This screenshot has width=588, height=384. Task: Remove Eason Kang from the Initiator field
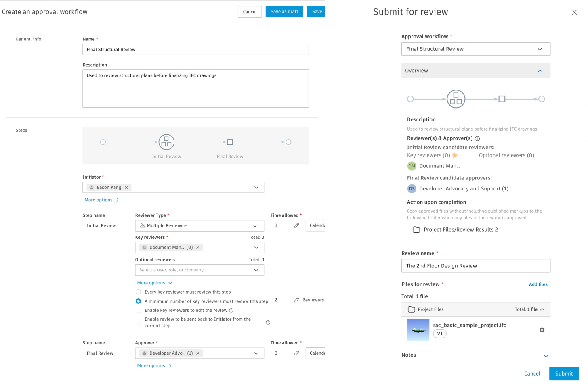tap(126, 188)
